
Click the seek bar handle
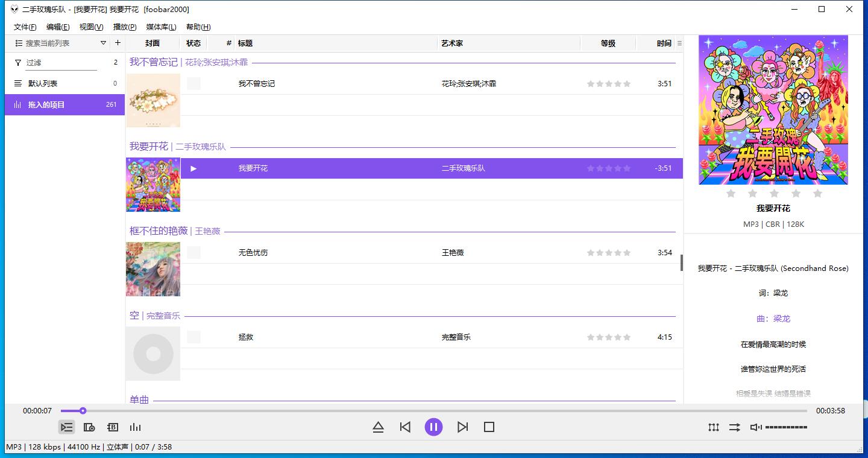coord(83,411)
